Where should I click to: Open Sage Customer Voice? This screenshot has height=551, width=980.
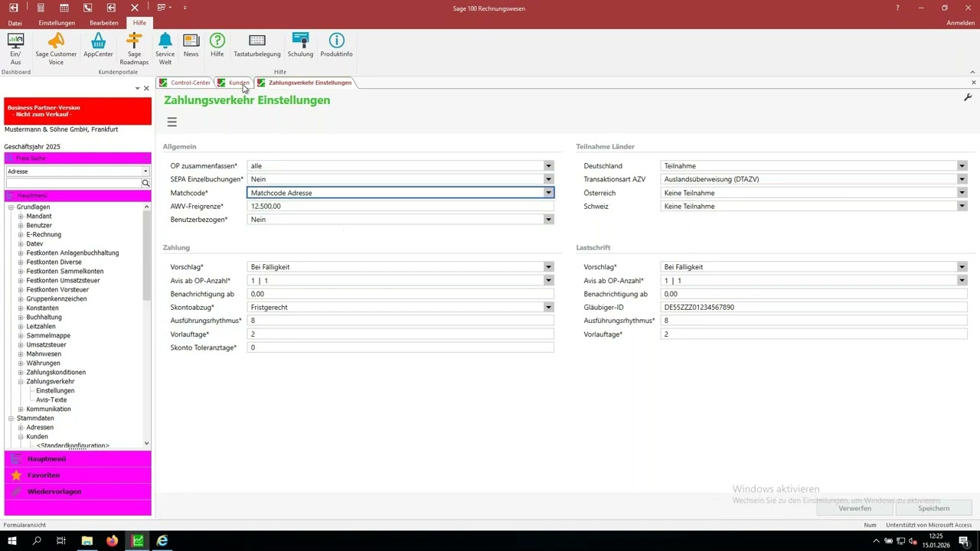pyautogui.click(x=56, y=48)
